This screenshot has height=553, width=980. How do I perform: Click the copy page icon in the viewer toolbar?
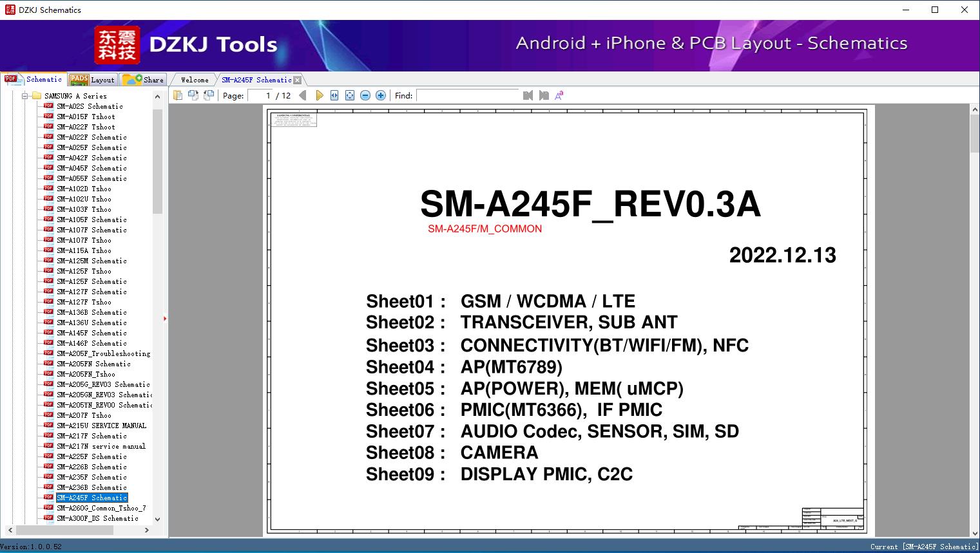point(177,95)
